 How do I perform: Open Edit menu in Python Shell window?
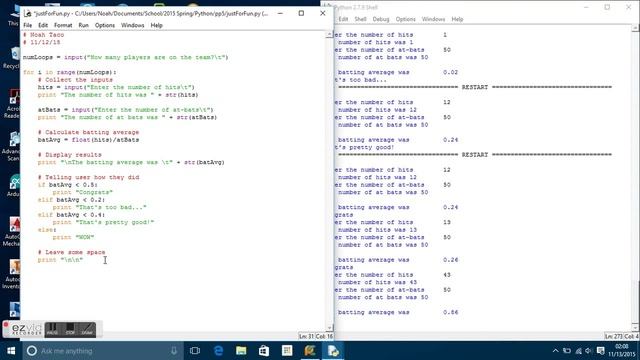point(343,19)
